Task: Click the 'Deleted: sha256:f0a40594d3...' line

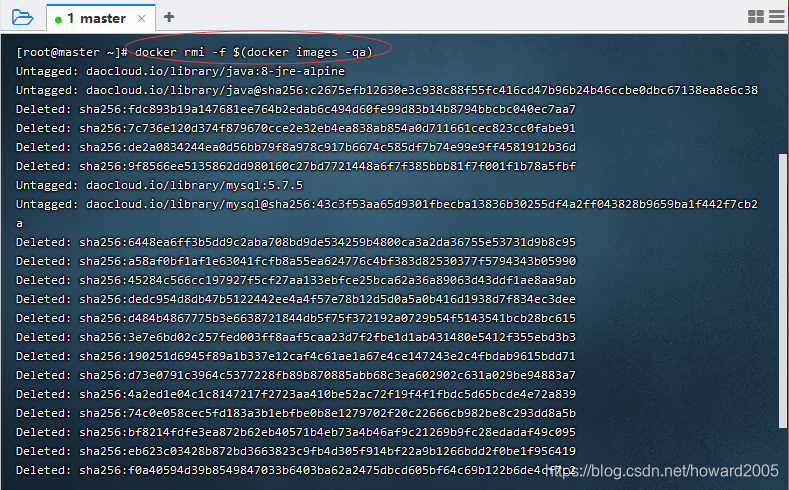Action: 295,470
